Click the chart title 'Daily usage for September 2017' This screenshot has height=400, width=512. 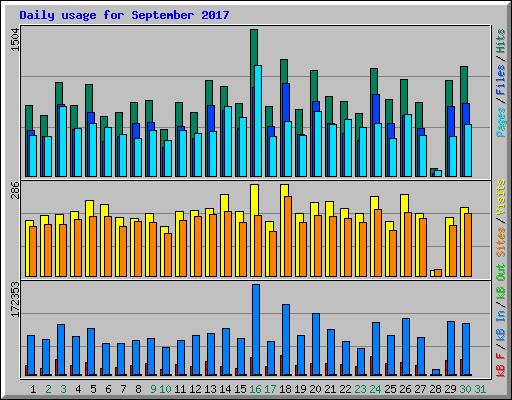click(124, 15)
